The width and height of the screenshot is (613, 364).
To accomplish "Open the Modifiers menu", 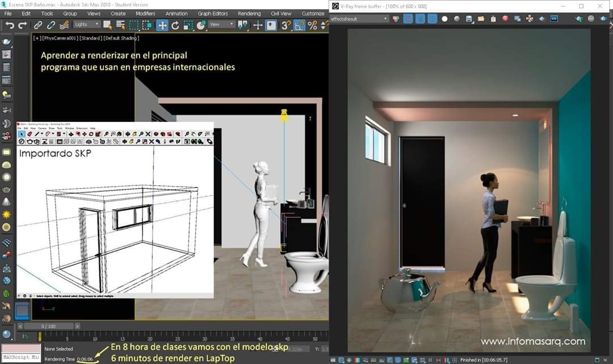I will [145, 13].
